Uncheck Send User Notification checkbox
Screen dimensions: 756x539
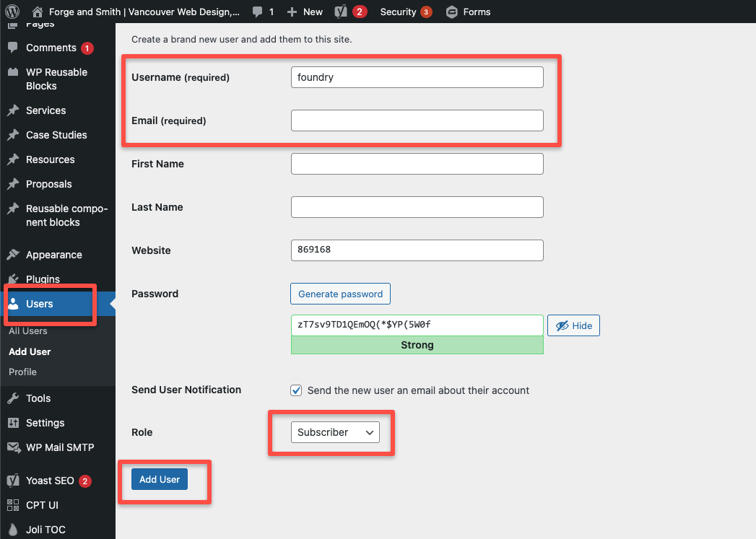click(x=296, y=390)
